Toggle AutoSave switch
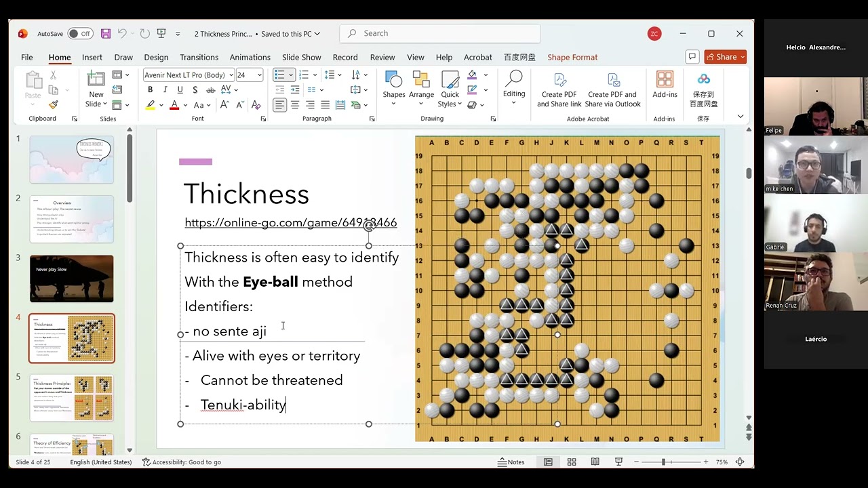The width and height of the screenshot is (868, 488). (x=81, y=34)
